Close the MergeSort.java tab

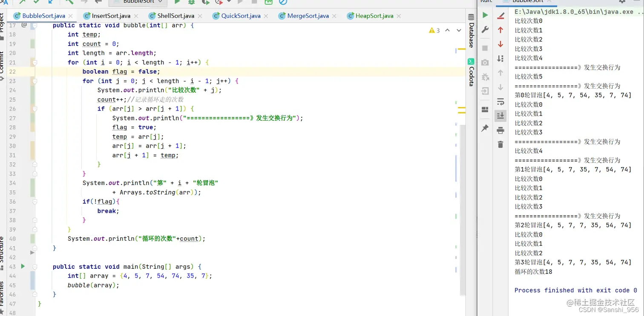pyautogui.click(x=334, y=16)
